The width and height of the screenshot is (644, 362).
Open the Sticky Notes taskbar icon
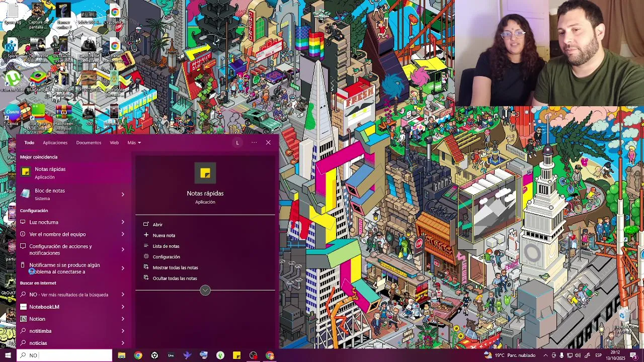[x=236, y=355]
